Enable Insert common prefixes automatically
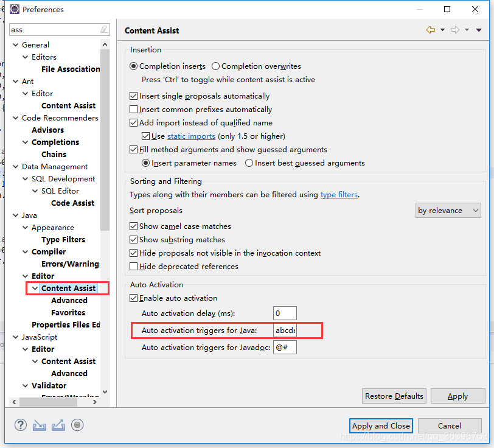 [134, 110]
